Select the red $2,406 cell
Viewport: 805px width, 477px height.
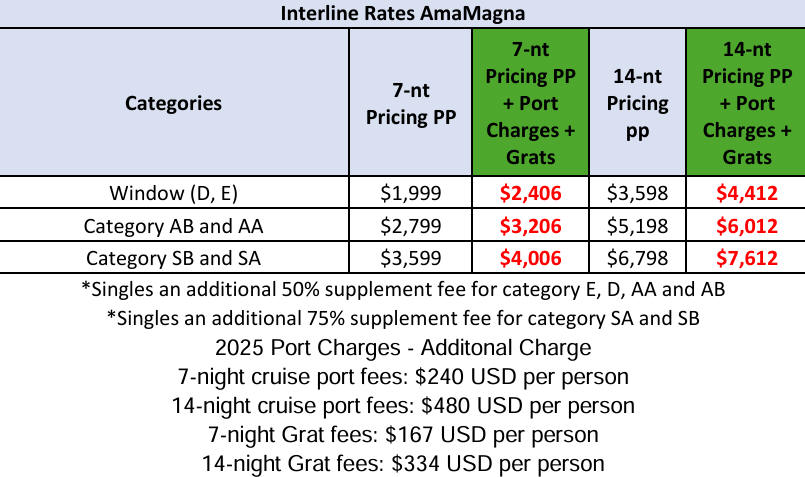pyautogui.click(x=530, y=193)
